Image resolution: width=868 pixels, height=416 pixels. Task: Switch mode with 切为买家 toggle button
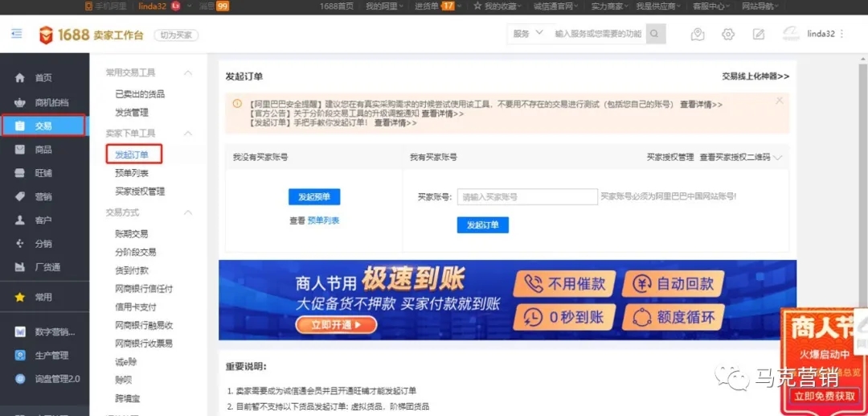pyautogui.click(x=175, y=35)
